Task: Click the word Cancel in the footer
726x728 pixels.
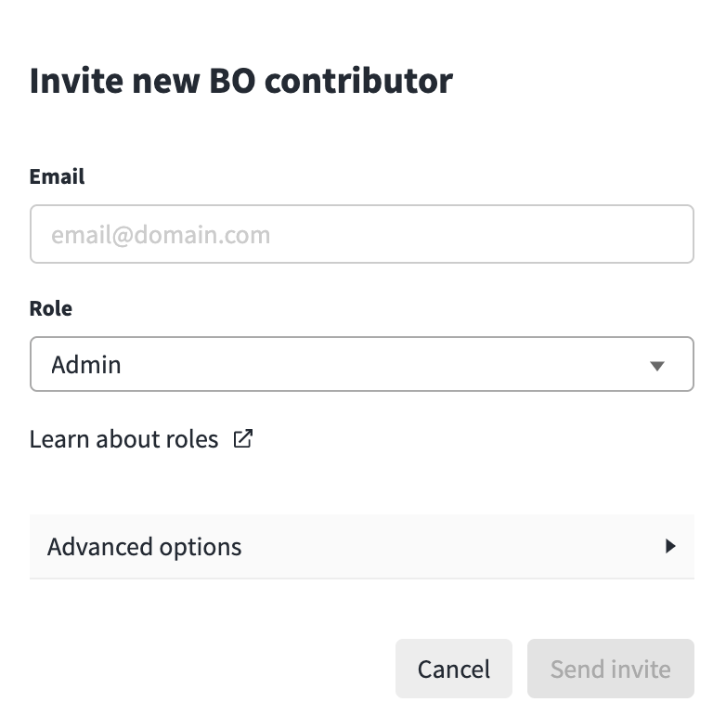Action: [x=453, y=669]
